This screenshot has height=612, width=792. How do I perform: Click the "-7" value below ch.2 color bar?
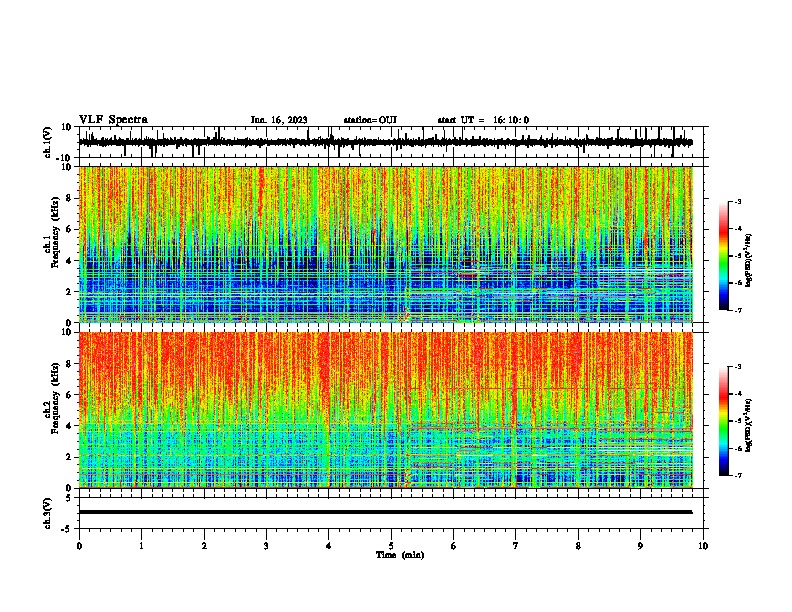pyautogui.click(x=737, y=475)
